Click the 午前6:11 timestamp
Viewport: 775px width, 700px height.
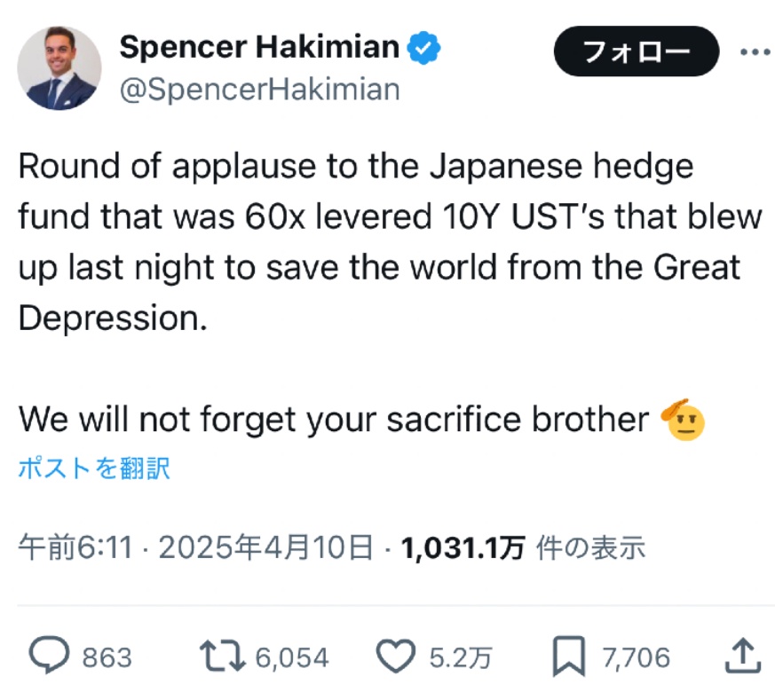click(75, 547)
